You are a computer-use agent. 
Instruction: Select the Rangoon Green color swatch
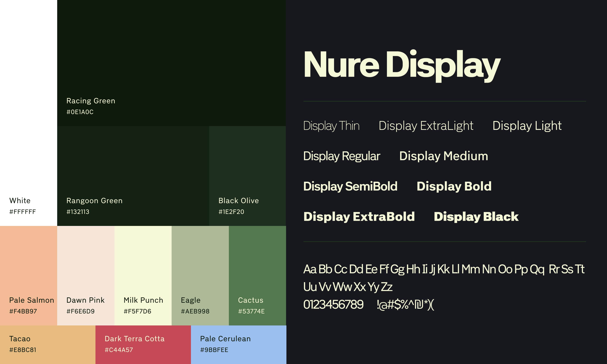click(x=133, y=176)
